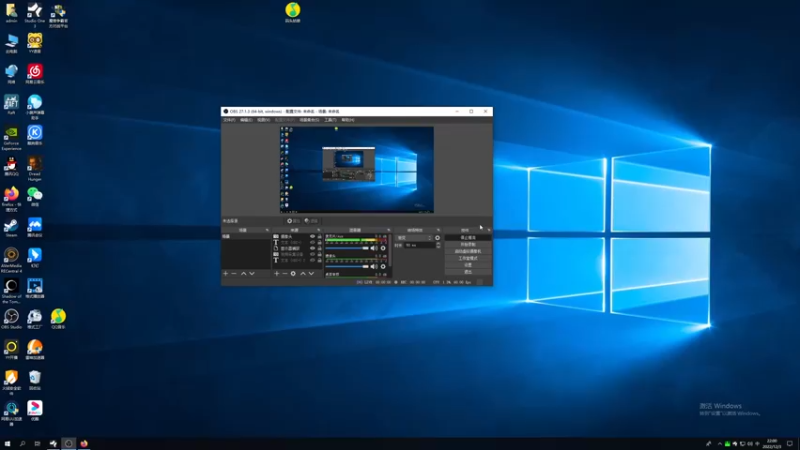800x450 pixels.
Task: Move the scene down in the Scenes list
Action: click(252, 273)
